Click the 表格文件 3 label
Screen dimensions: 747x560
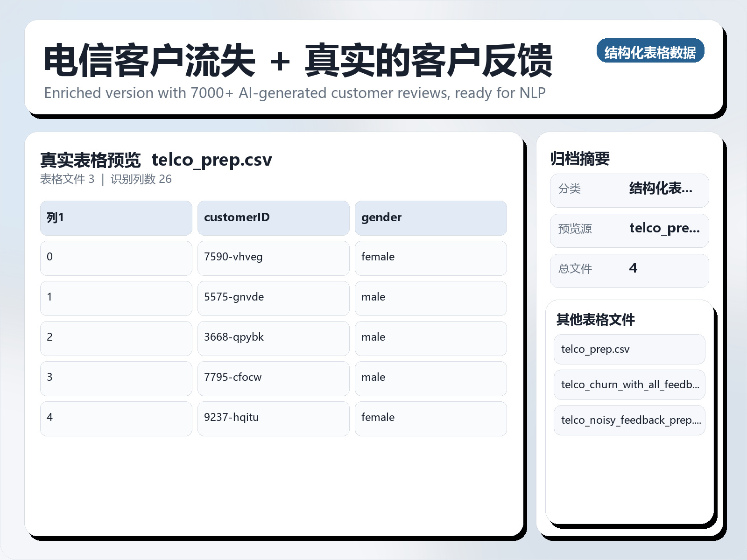point(67,179)
